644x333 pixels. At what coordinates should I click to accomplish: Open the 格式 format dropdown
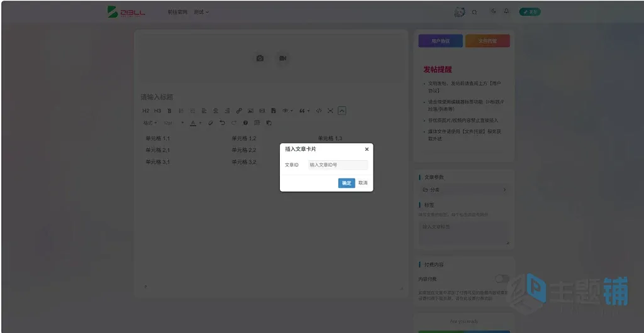pyautogui.click(x=150, y=123)
